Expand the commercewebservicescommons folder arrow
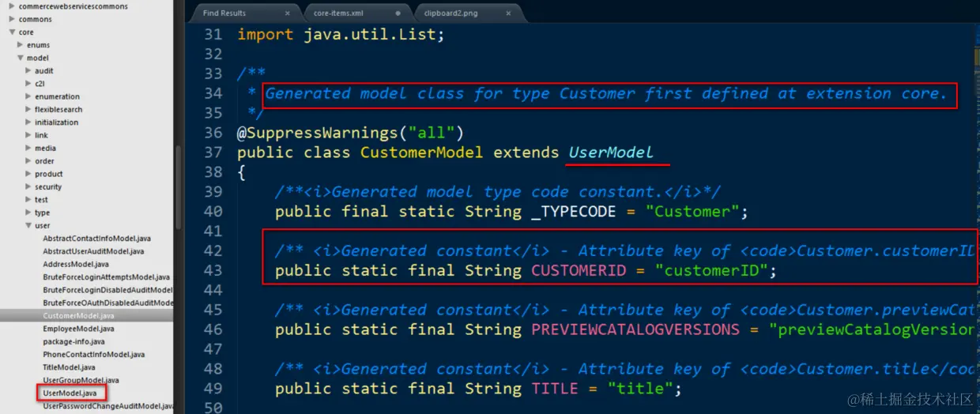This screenshot has width=980, height=414. point(11,6)
